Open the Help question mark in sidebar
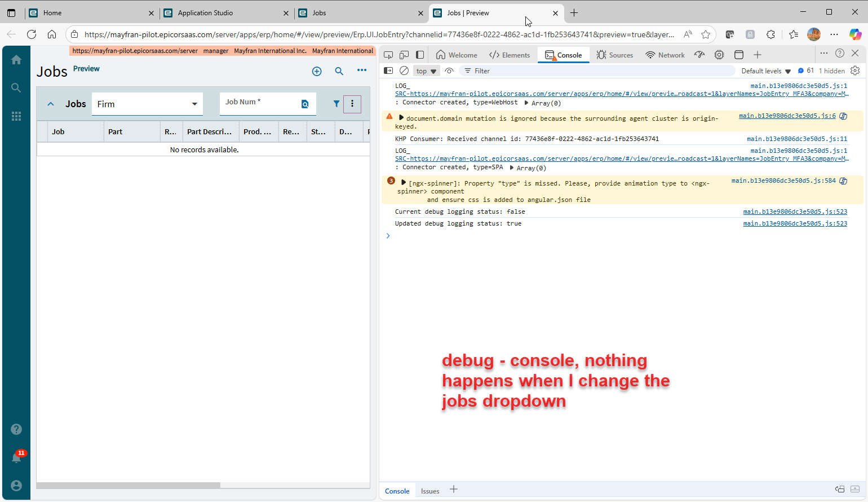The width and height of the screenshot is (868, 502). pyautogui.click(x=16, y=429)
